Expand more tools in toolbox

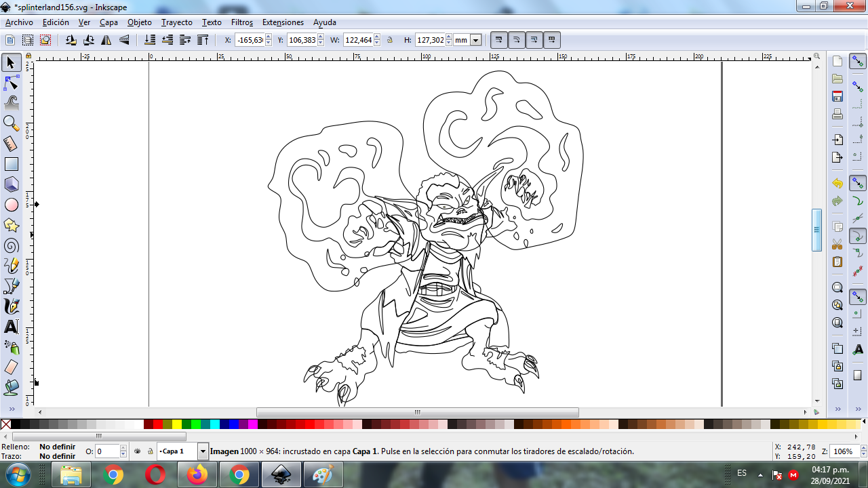coord(12,409)
